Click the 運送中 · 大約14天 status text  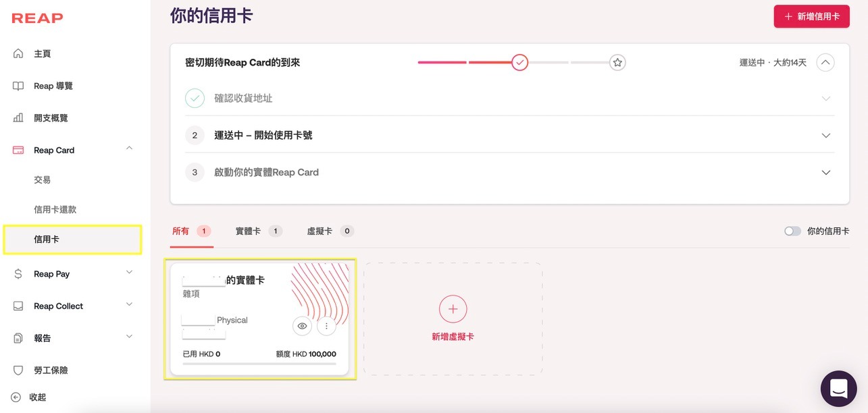773,63
